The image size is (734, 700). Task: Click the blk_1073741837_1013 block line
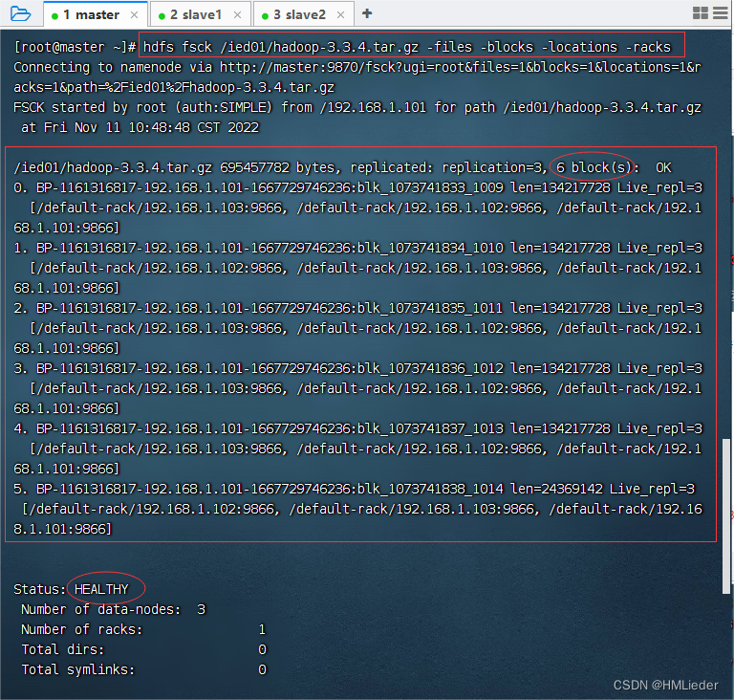coord(358,428)
